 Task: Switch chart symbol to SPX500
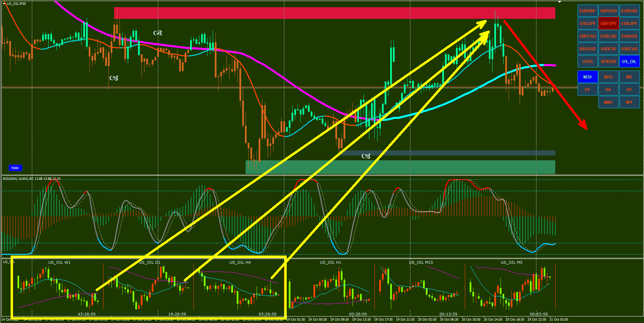[x=608, y=62]
